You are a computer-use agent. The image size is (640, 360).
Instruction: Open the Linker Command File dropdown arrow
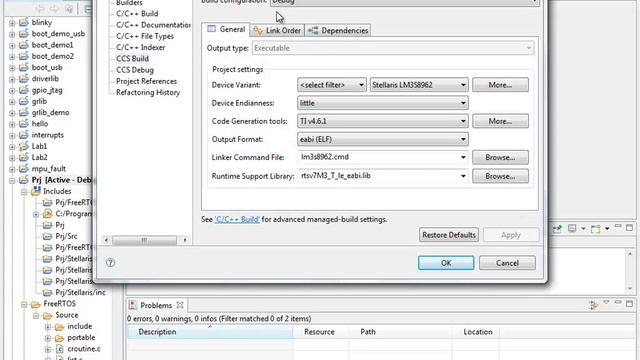click(463, 157)
